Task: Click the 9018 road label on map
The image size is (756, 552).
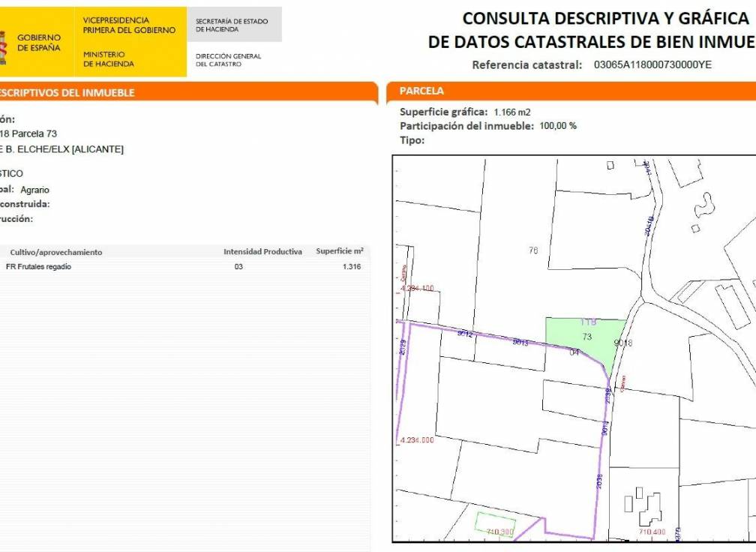Action: click(x=624, y=343)
